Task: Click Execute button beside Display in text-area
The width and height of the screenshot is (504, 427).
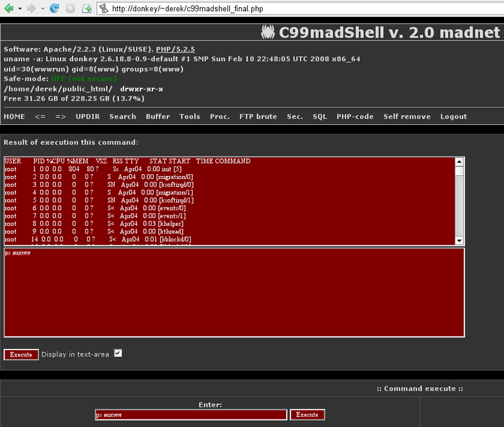Action: point(21,354)
